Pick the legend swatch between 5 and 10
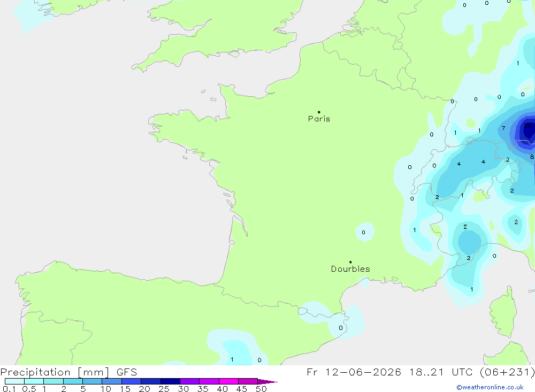Viewport: 535px width, 392px height. pyautogui.click(x=93, y=381)
